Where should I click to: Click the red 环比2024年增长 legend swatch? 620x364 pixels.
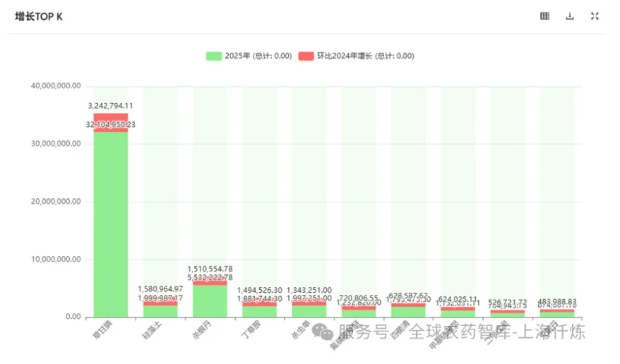tap(306, 56)
